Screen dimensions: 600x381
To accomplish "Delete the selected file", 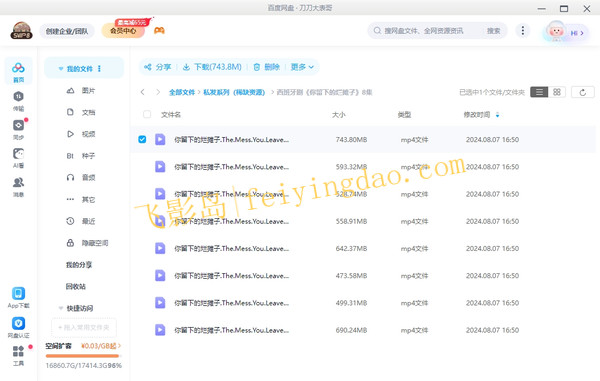I will click(267, 67).
